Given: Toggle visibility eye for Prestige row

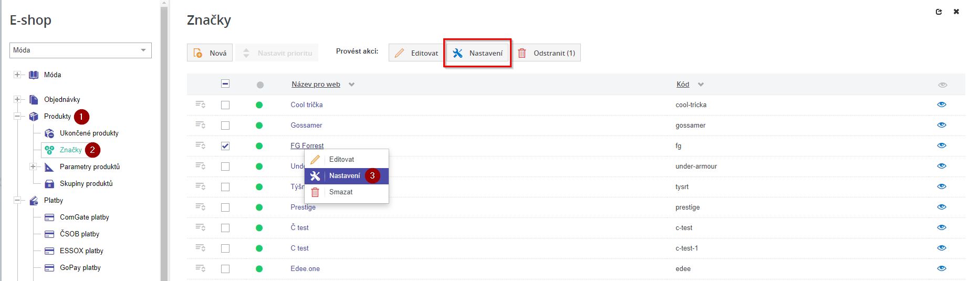Looking at the screenshot, I should click(x=942, y=207).
